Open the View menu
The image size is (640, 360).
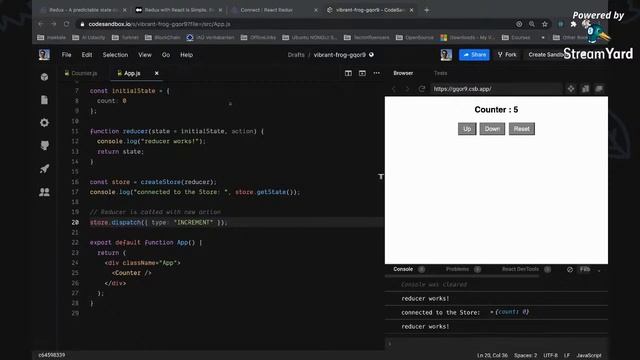[x=144, y=55]
